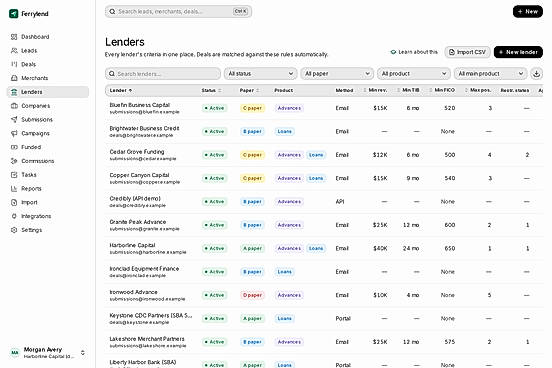This screenshot has width=552, height=368.
Task: Open the All paper filter dropdown
Action: (337, 74)
